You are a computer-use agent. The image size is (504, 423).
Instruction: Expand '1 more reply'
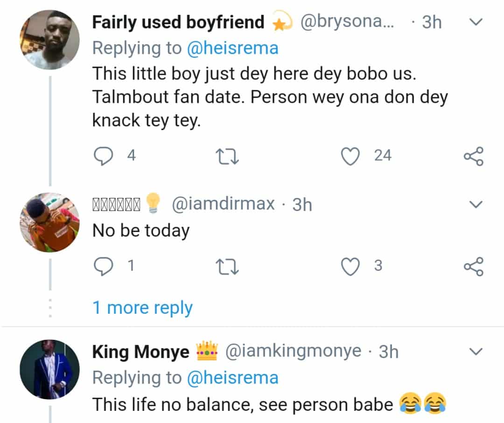pos(142,308)
